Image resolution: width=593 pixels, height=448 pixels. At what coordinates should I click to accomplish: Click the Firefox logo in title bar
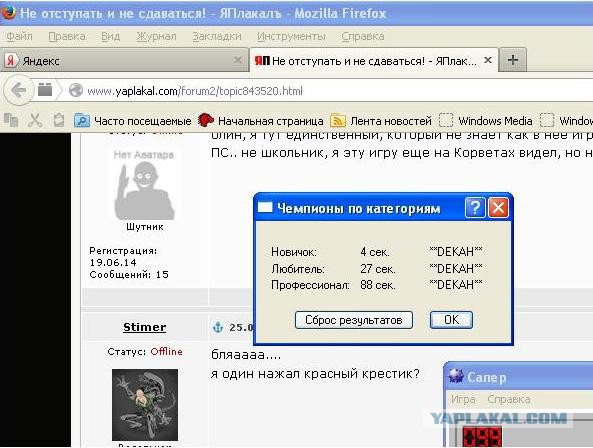[x=8, y=12]
